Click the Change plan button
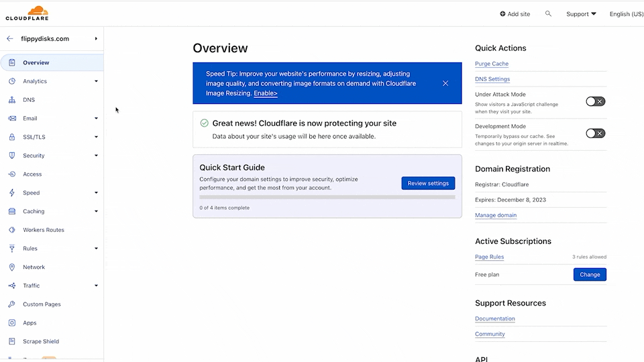Screen dimensions: 644x362 (590, 275)
